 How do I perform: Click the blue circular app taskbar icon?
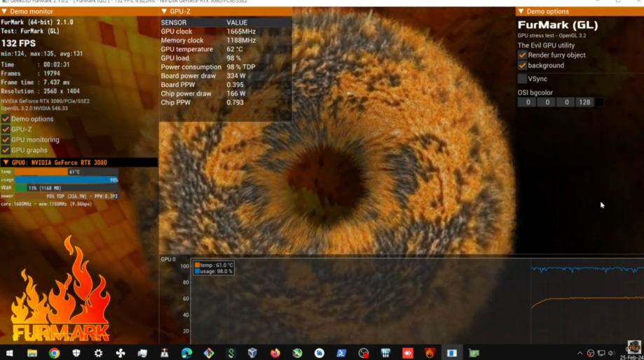pyautogui.click(x=319, y=353)
